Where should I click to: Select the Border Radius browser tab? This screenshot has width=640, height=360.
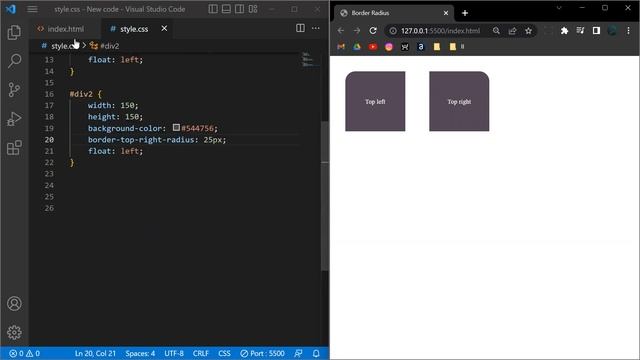394,13
